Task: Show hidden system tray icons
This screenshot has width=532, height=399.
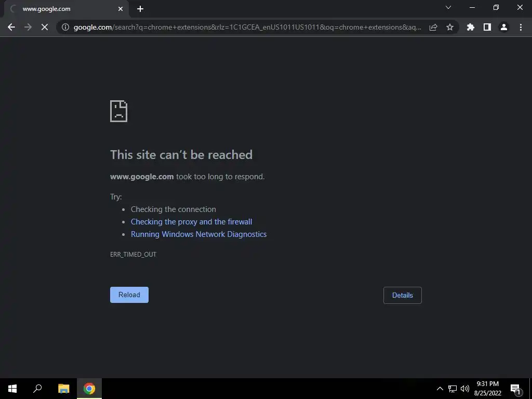Action: pos(440,389)
